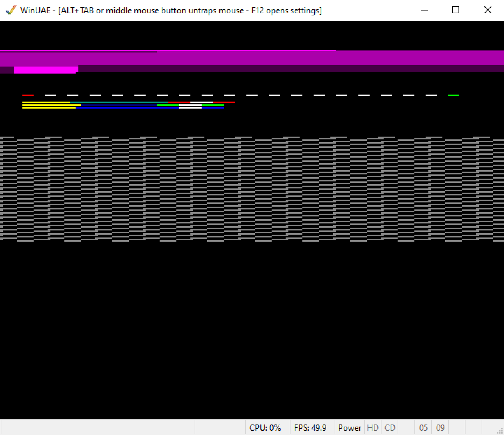Maximize the WinUAE window
Screen dimensions: 504x435
click(x=456, y=10)
